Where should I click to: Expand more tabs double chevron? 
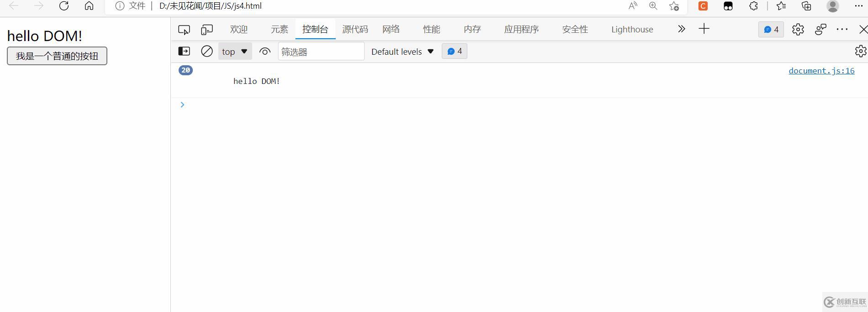pos(682,29)
